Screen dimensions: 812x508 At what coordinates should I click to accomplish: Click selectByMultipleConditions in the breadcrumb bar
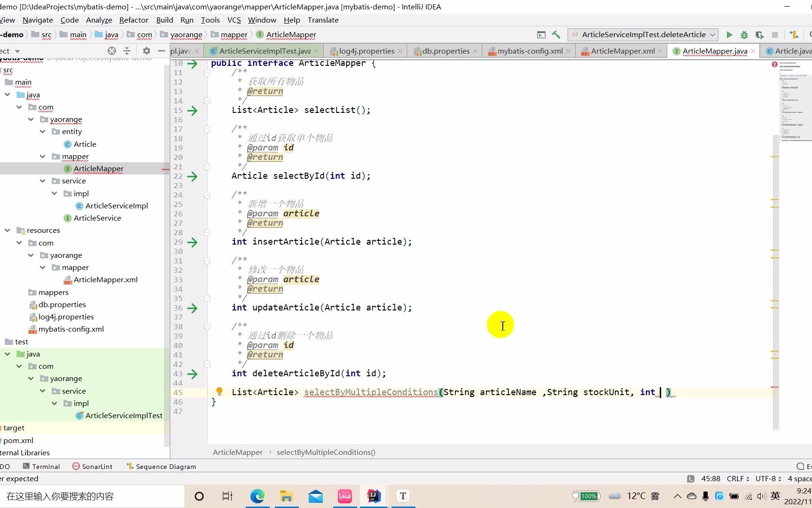coord(326,452)
